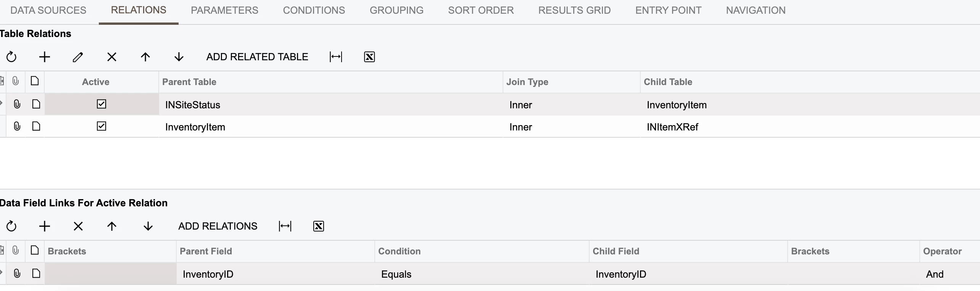Delete the selected data field link

tap(78, 227)
